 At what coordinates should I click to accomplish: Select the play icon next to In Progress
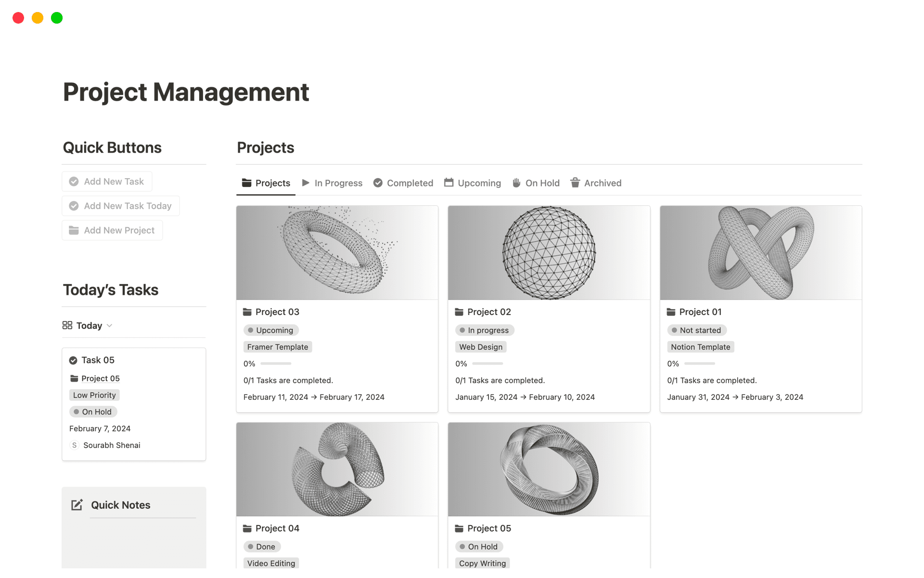306,183
